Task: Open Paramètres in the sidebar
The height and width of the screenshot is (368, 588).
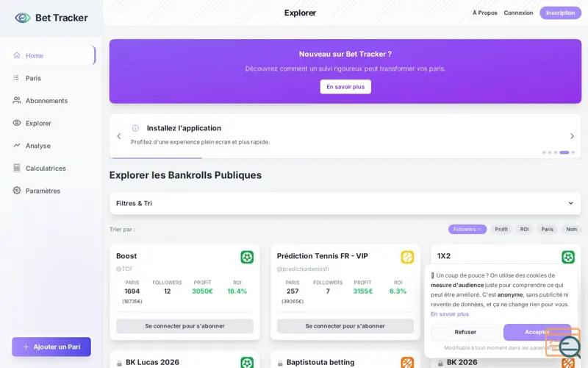Action: [51, 191]
